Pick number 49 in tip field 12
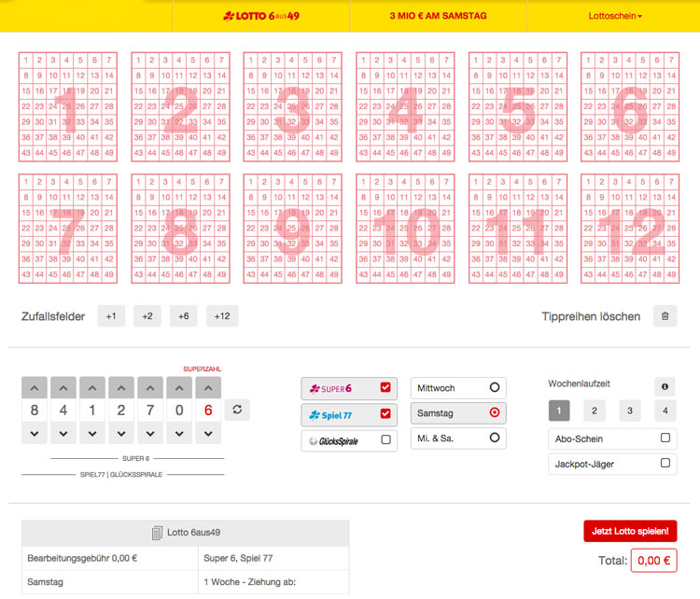The image size is (700, 599). point(671,274)
